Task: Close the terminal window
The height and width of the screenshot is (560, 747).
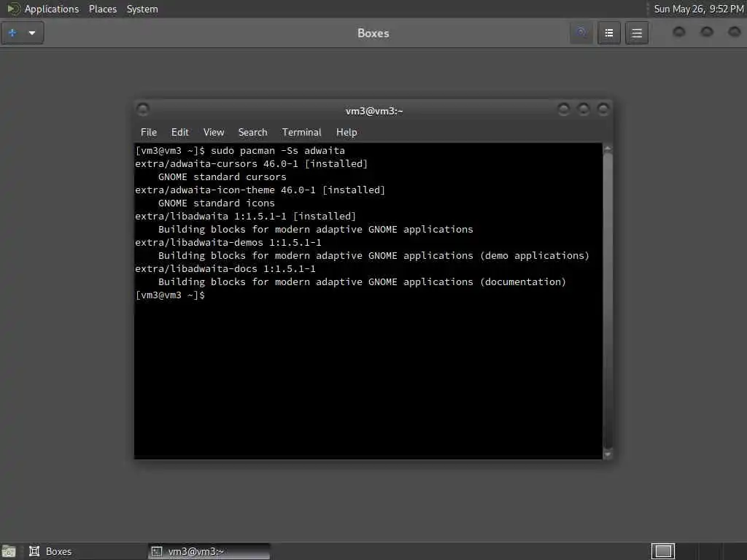Action: point(603,109)
